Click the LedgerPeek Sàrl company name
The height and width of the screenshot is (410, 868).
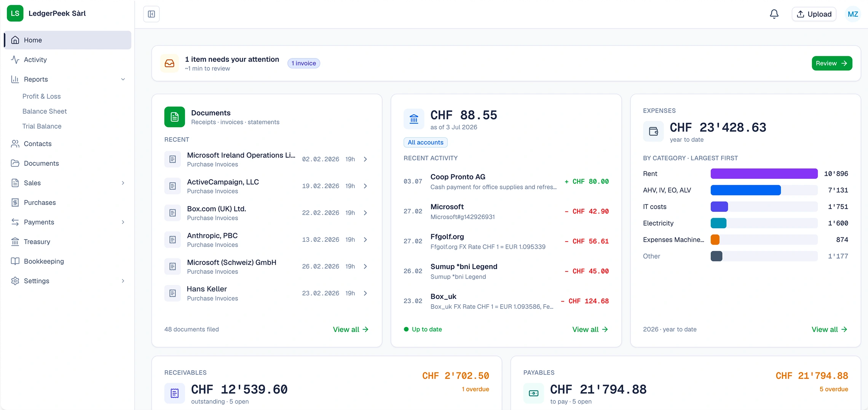pos(57,13)
